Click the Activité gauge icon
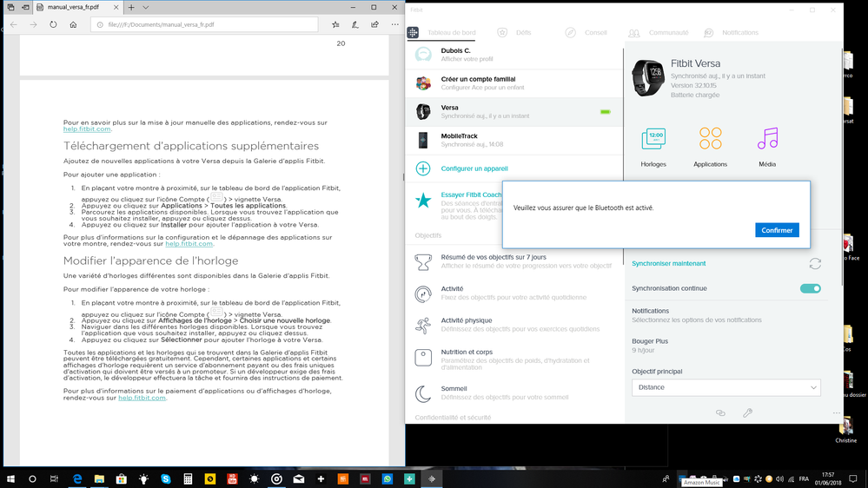The image size is (868, 488). (x=423, y=293)
